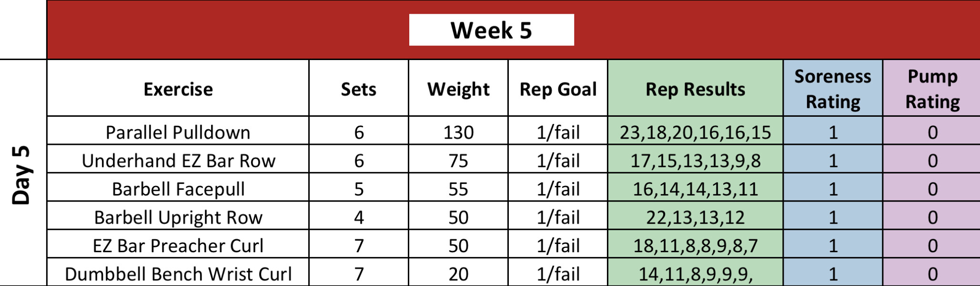Image resolution: width=980 pixels, height=286 pixels.
Task: Click the weight cell showing 75
Action: coord(458,161)
